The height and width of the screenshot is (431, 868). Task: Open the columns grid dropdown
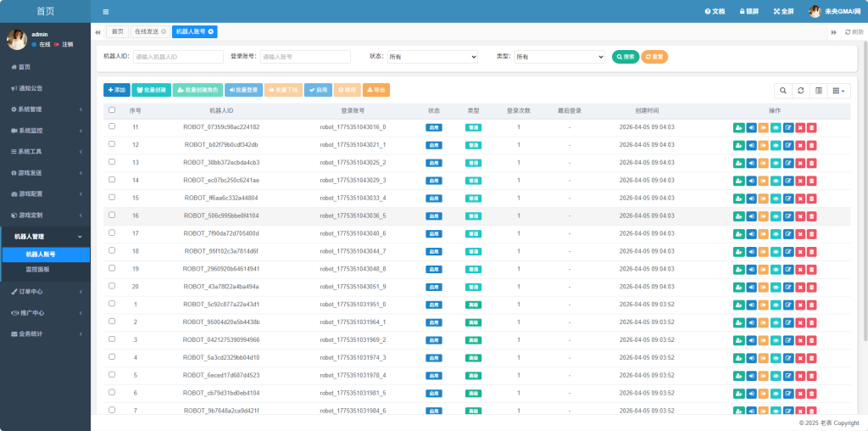(838, 91)
